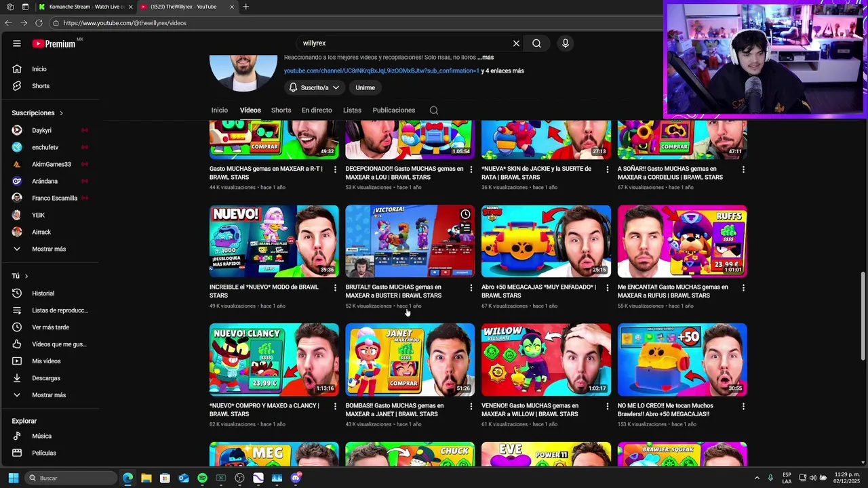Expand Suscrito/a notification dropdown
The height and width of the screenshot is (488, 868).
tap(314, 87)
